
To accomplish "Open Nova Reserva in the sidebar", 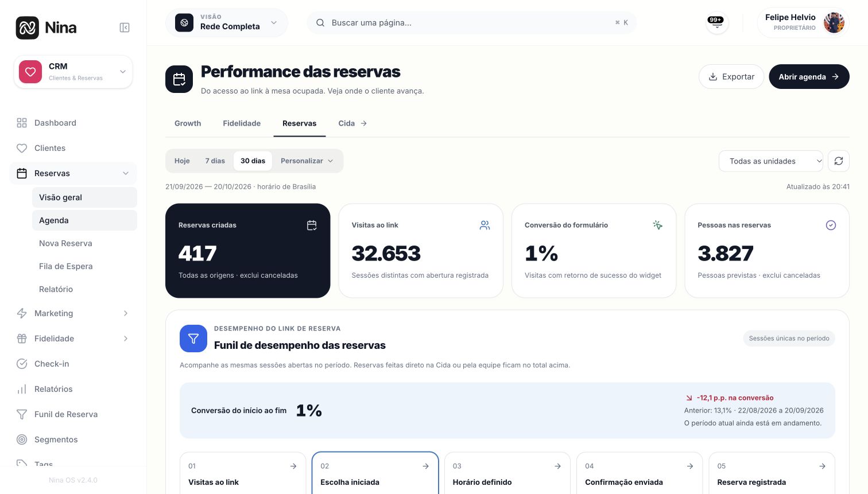I will point(84,243).
